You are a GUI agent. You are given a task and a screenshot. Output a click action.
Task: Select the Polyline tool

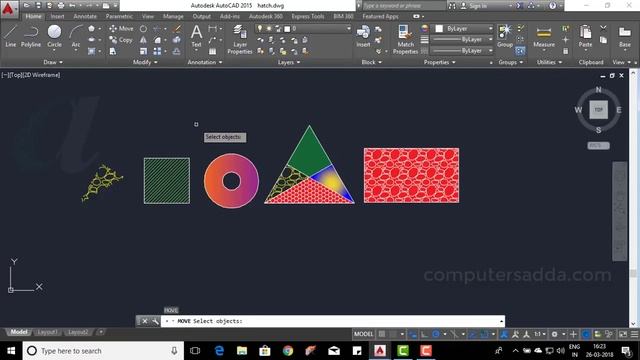[x=31, y=36]
